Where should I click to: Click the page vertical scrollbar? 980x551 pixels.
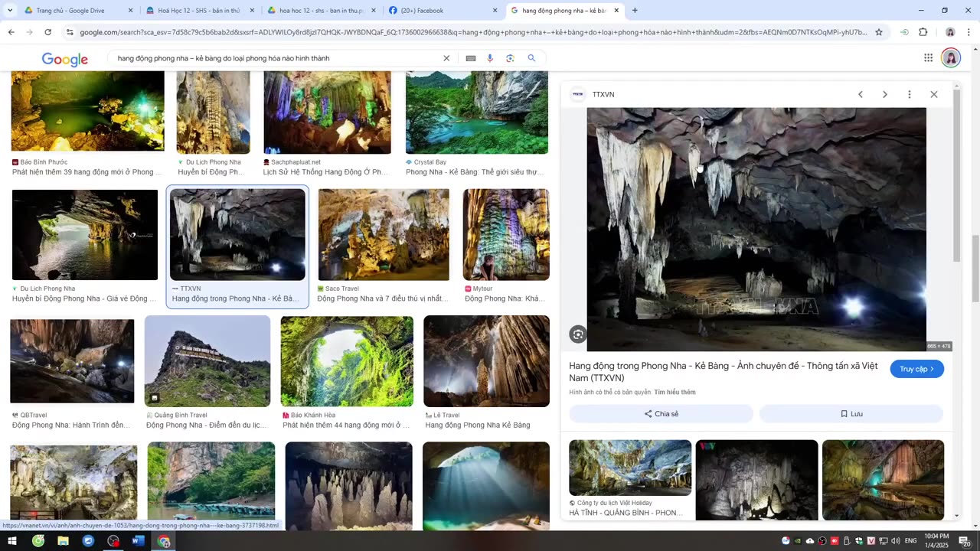(x=975, y=268)
